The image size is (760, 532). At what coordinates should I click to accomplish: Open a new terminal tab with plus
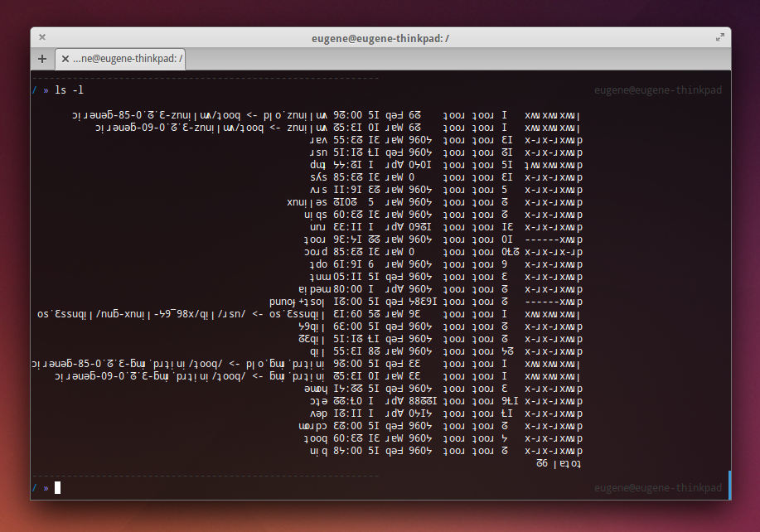click(x=42, y=59)
